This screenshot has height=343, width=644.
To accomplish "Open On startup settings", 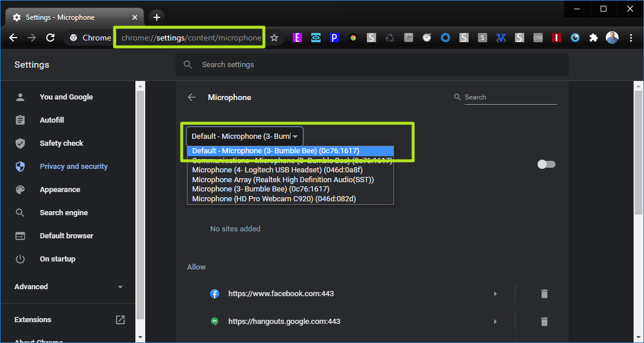I will pos(57,259).
